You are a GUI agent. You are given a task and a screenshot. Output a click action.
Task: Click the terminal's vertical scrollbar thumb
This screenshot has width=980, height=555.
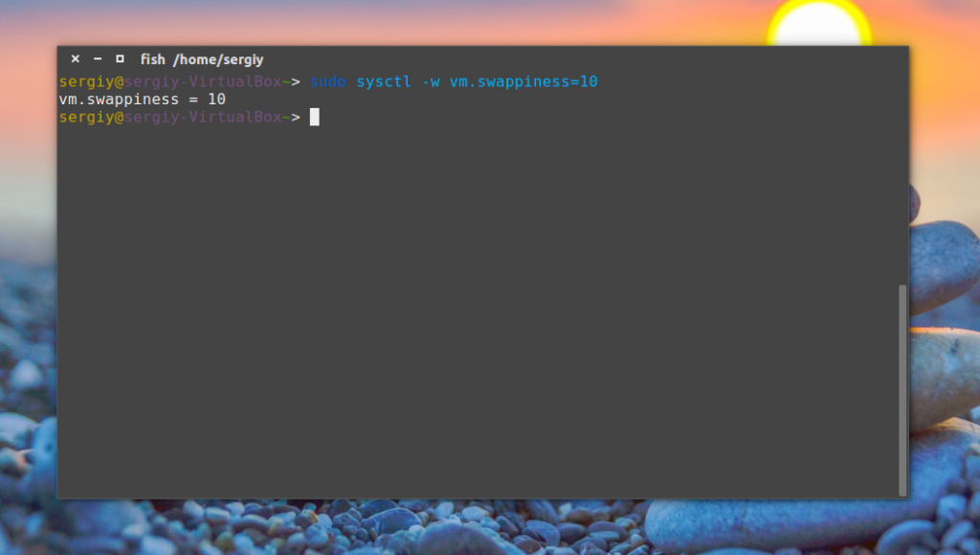pos(902,390)
